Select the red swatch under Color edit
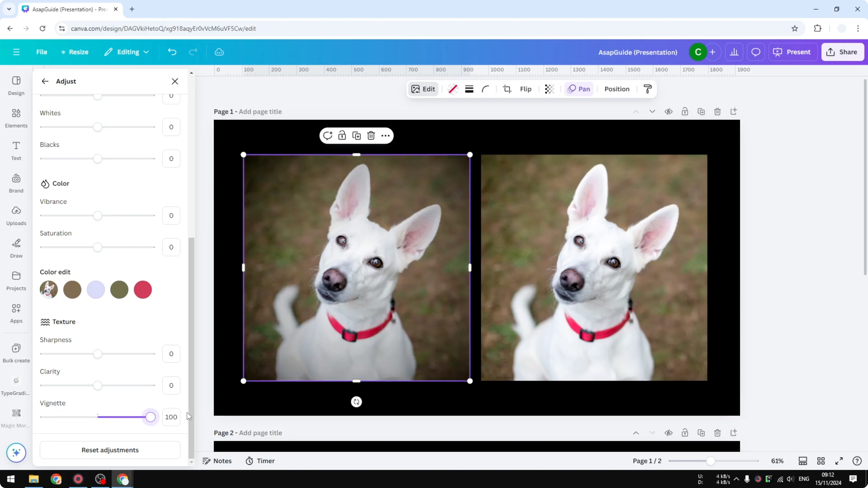This screenshot has height=488, width=868. point(143,290)
